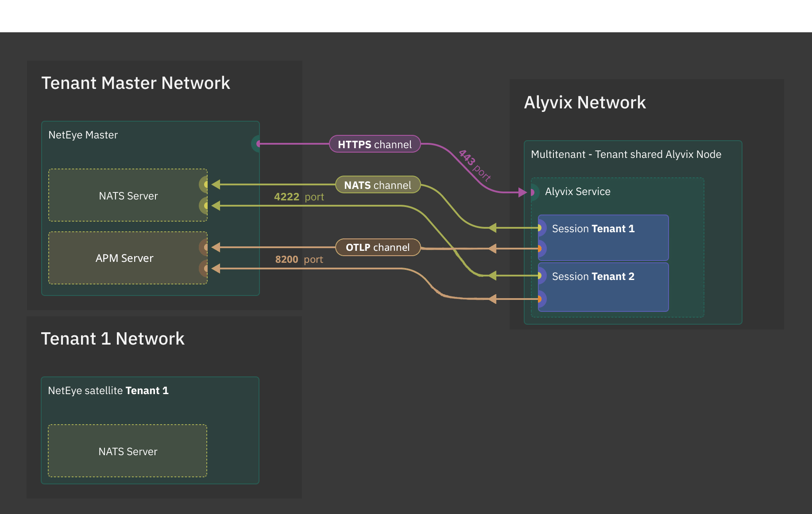
Task: Toggle the OTLP channel pill label
Action: pyautogui.click(x=378, y=247)
